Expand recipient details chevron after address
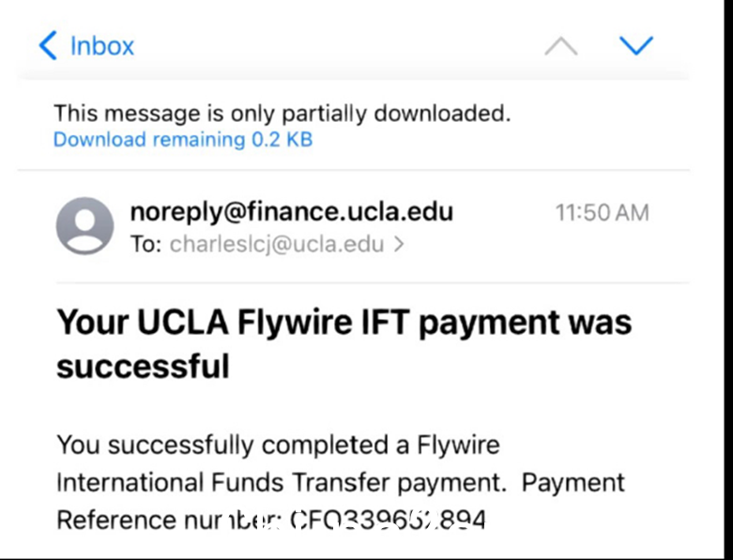This screenshot has width=733, height=560. point(399,244)
